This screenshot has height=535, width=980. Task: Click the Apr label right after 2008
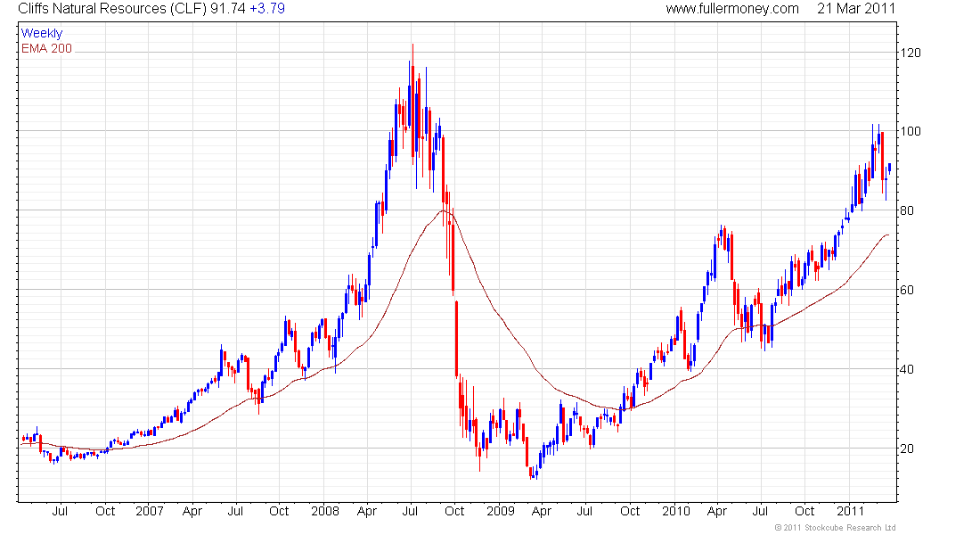pos(367,512)
